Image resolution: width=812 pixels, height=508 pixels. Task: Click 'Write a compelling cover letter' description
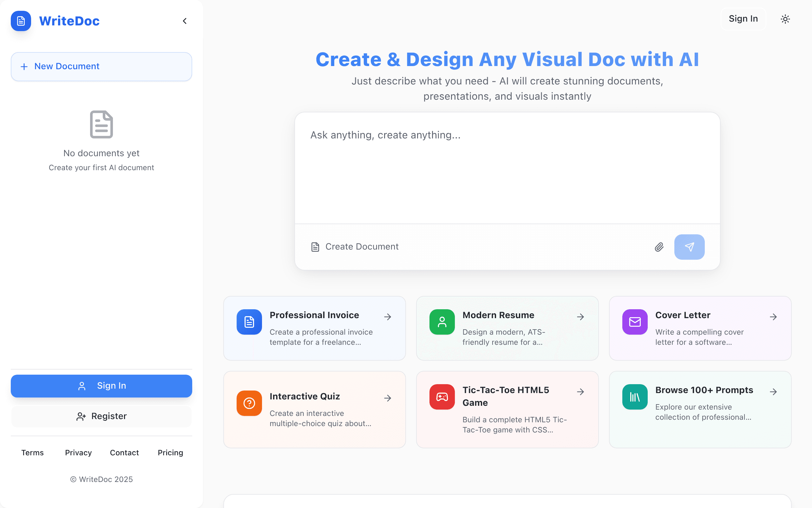coord(699,337)
